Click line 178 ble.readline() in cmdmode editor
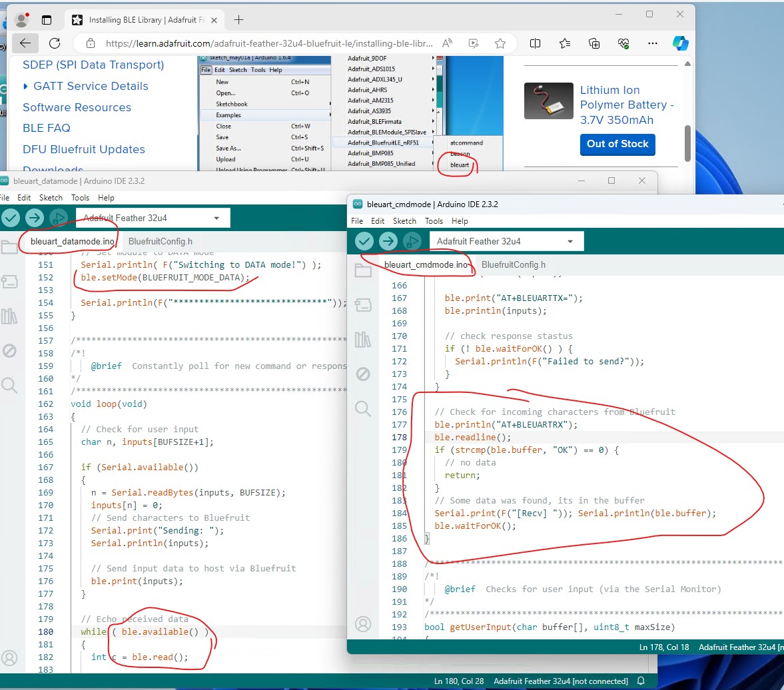 472,437
